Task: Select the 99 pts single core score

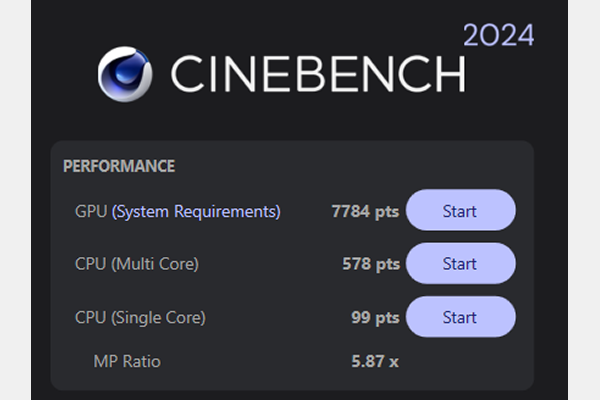Action: (375, 317)
